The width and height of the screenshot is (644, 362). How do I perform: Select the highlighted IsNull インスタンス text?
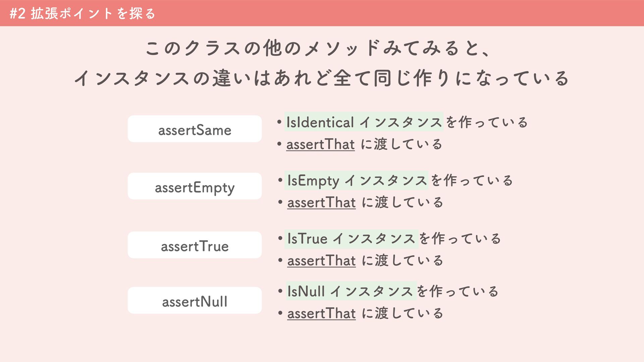tap(351, 291)
